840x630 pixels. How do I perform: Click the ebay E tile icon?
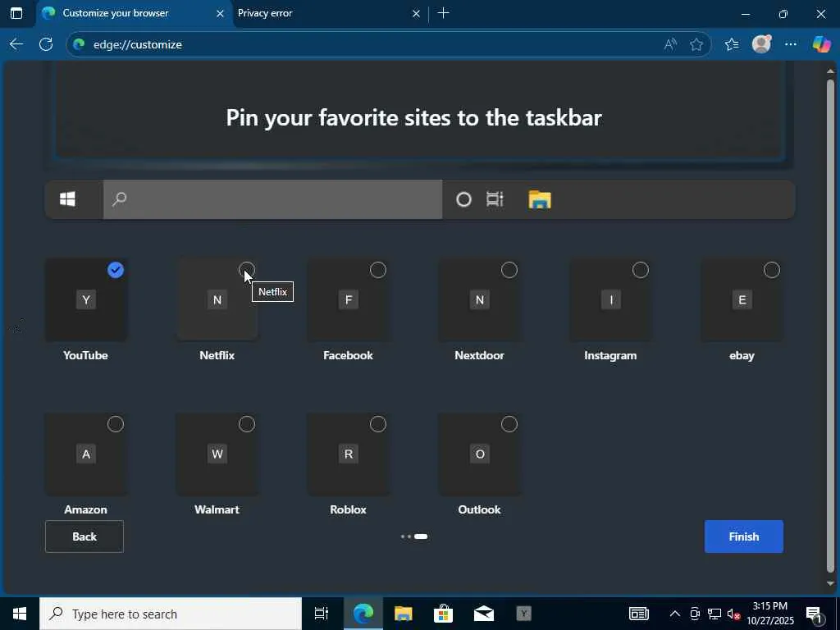pyautogui.click(x=742, y=299)
